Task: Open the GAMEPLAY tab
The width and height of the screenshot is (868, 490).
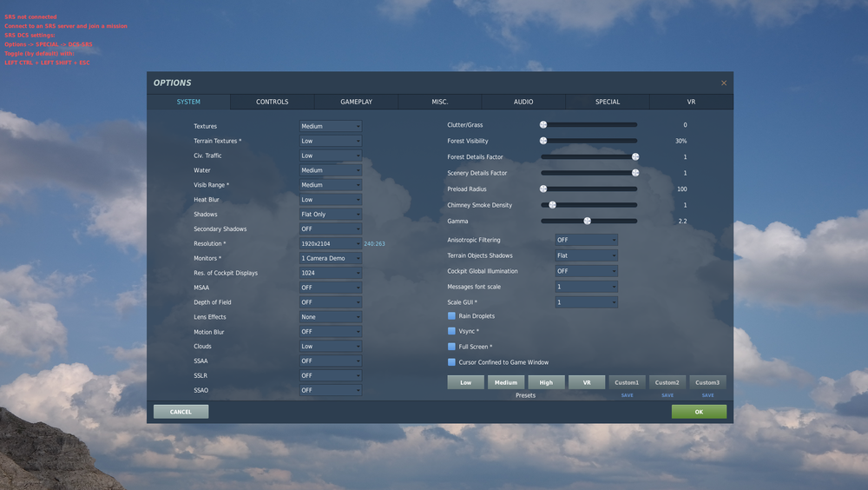Action: tap(356, 102)
